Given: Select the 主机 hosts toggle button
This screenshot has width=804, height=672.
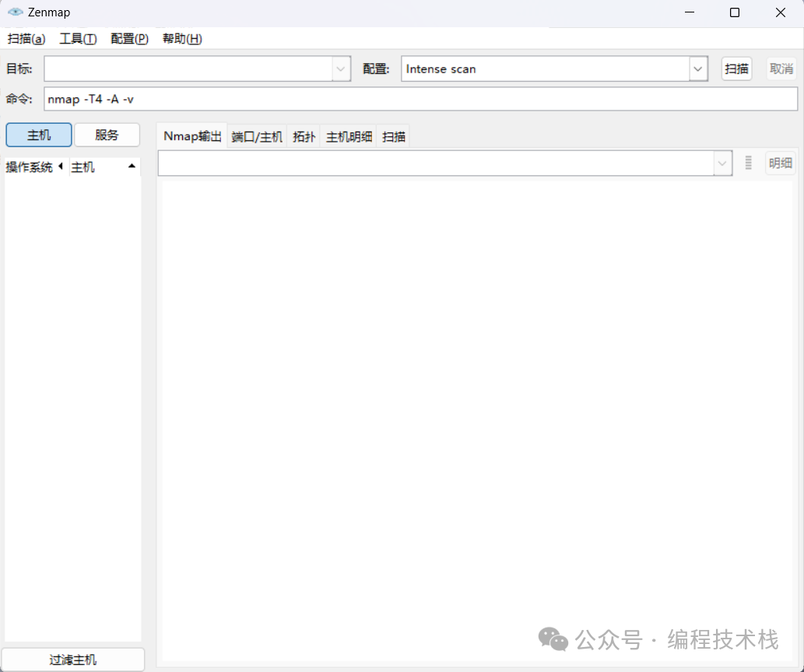Looking at the screenshot, I should point(39,135).
